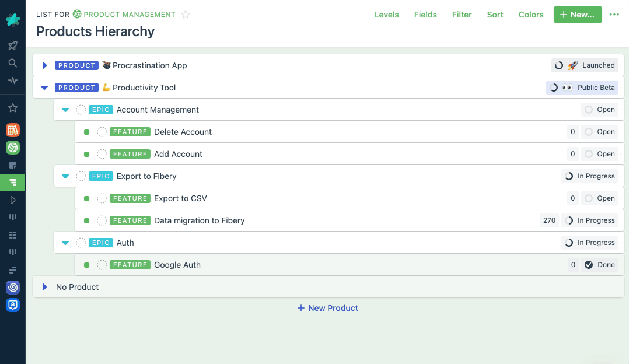
Task: Open the green list view sidebar icon
Action: pos(13,182)
